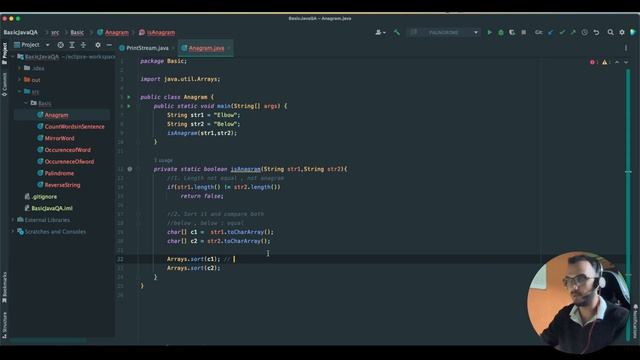640x360 pixels.
Task: Click the BasicJavaQA breadcrumb
Action: tap(20, 32)
